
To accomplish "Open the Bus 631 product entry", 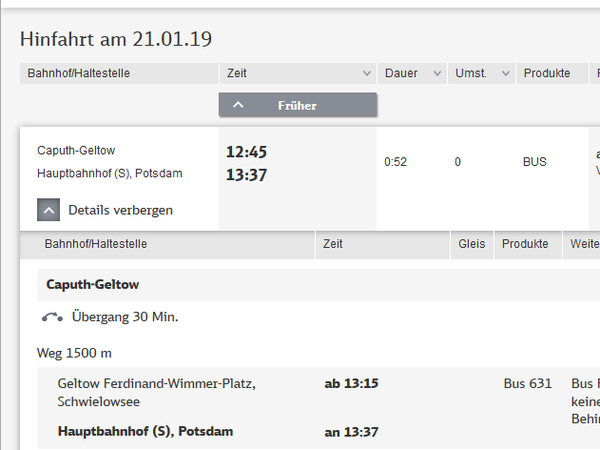I will 527,383.
